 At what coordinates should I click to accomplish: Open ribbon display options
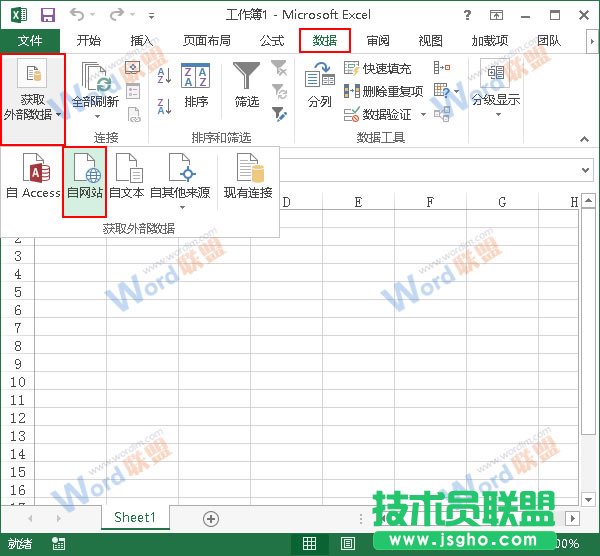496,15
